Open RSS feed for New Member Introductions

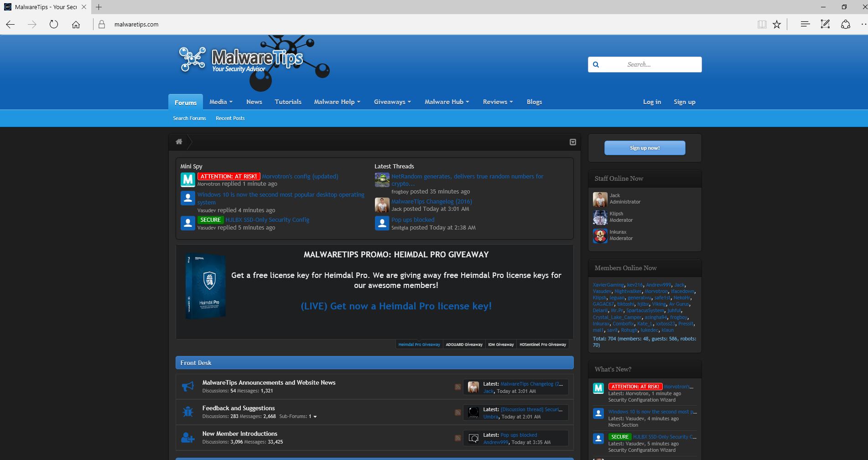[457, 438]
